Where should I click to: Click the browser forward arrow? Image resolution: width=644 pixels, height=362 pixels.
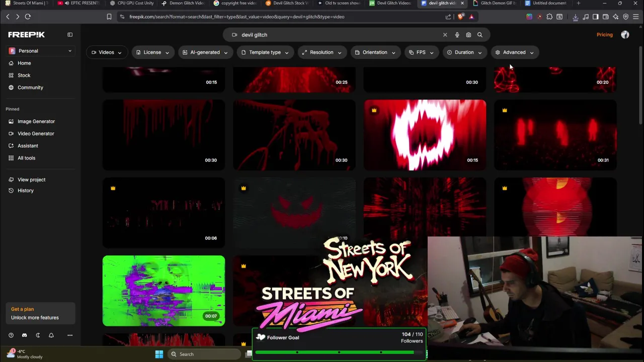pyautogui.click(x=18, y=17)
